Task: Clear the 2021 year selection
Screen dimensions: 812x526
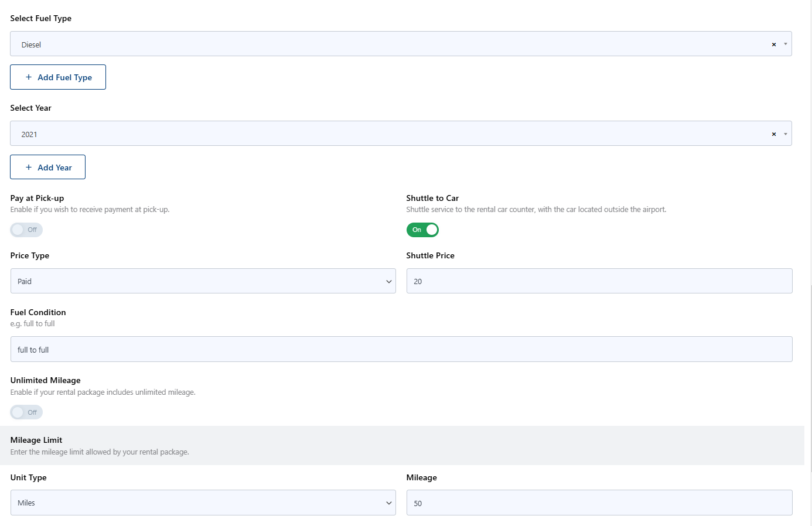Action: click(774, 134)
